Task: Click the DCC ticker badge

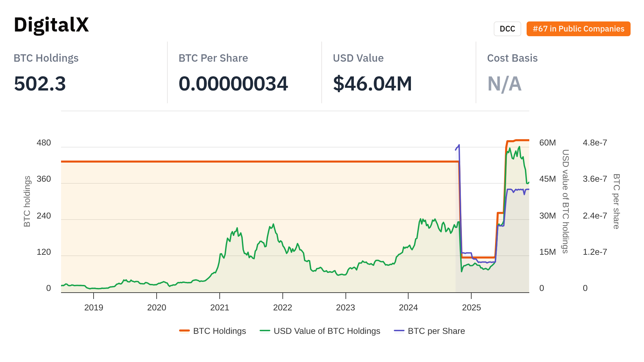Action: pos(507,29)
